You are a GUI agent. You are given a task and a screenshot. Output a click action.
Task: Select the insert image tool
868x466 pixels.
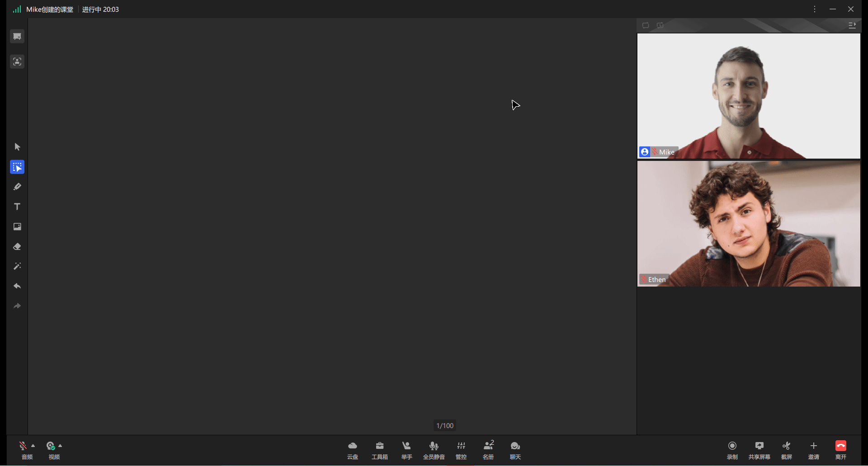tap(17, 226)
